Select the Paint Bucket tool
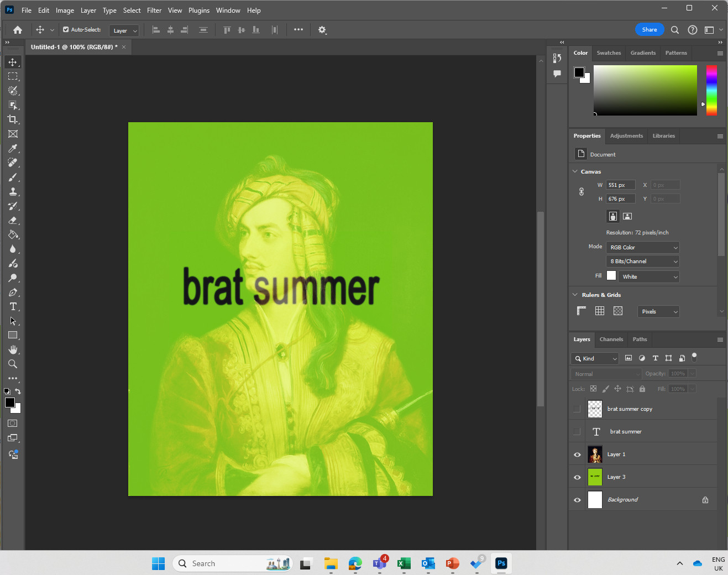The image size is (728, 575). click(x=13, y=234)
